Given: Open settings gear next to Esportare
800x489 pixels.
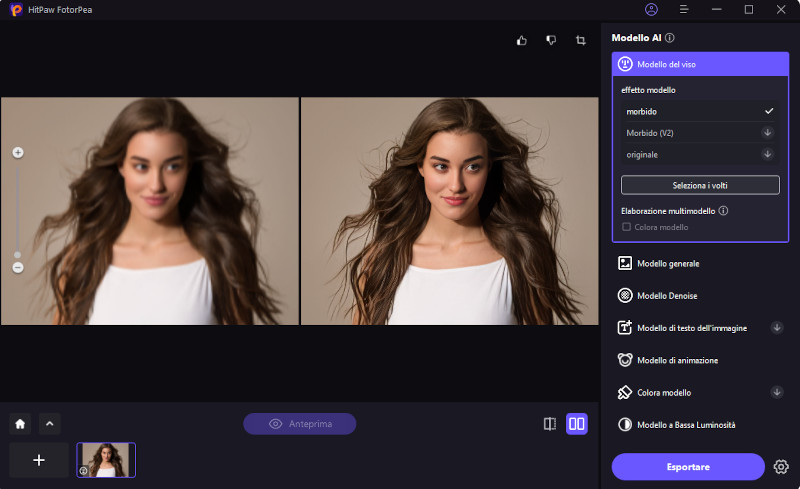Looking at the screenshot, I should (781, 467).
